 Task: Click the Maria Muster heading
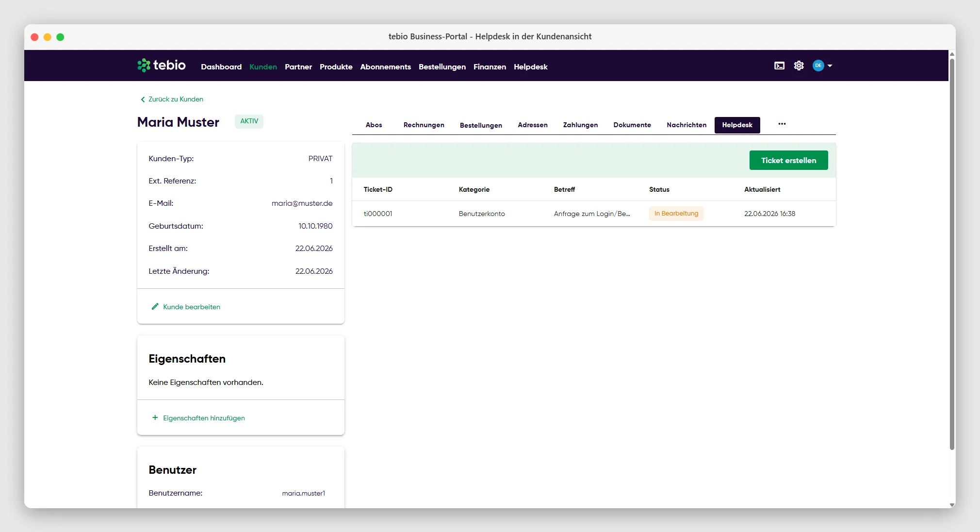(178, 122)
